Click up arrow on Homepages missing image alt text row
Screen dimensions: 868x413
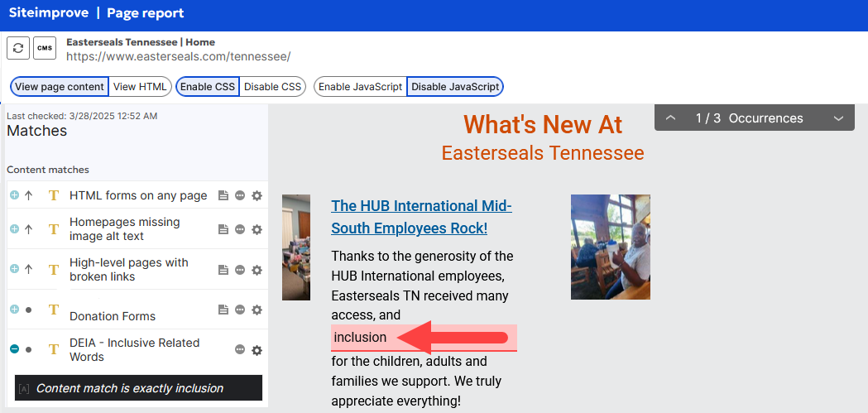coord(29,229)
